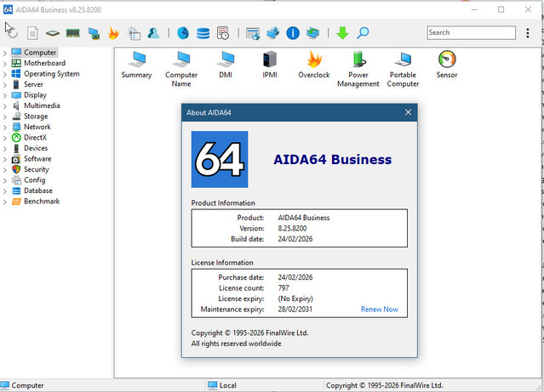Click the user silhouette toolbar icon

pyautogui.click(x=153, y=33)
